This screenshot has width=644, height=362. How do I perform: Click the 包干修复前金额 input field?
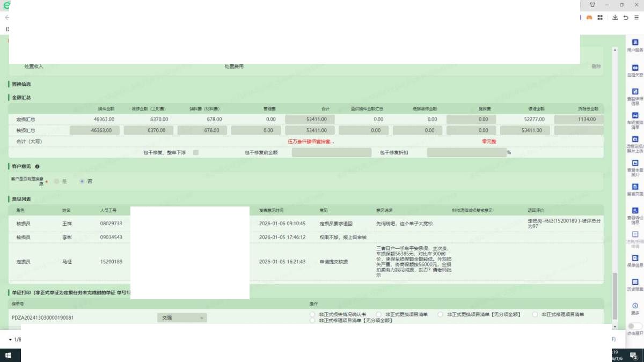click(x=331, y=153)
